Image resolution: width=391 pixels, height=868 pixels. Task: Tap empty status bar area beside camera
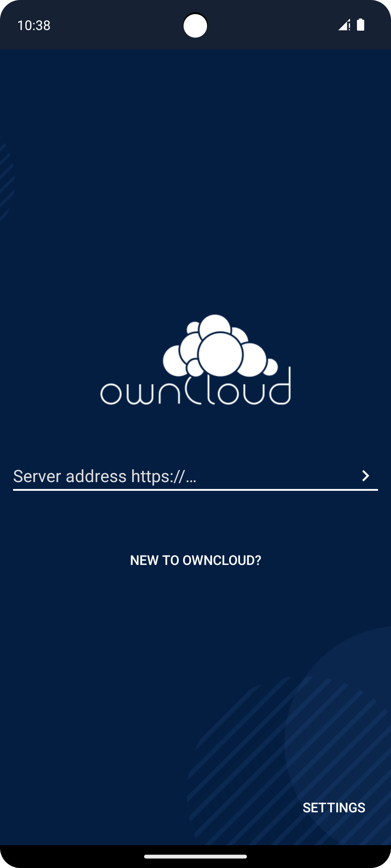[272, 25]
